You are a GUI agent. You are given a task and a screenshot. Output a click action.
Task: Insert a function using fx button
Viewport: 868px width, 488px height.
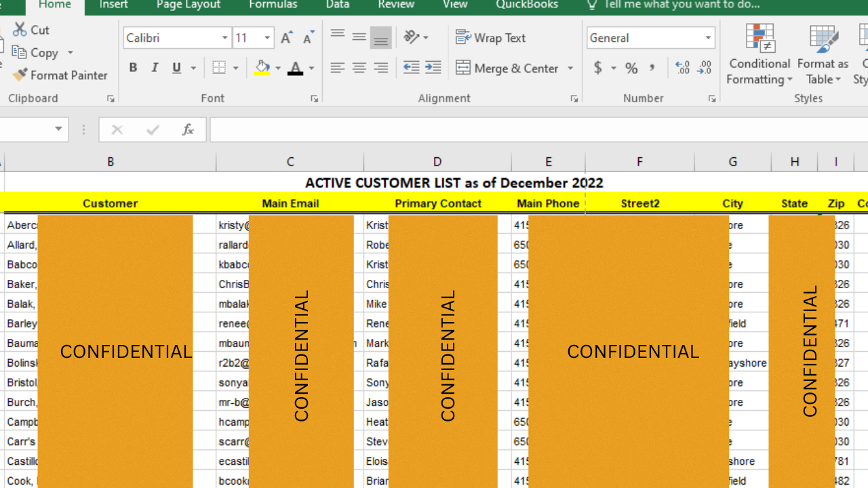188,129
